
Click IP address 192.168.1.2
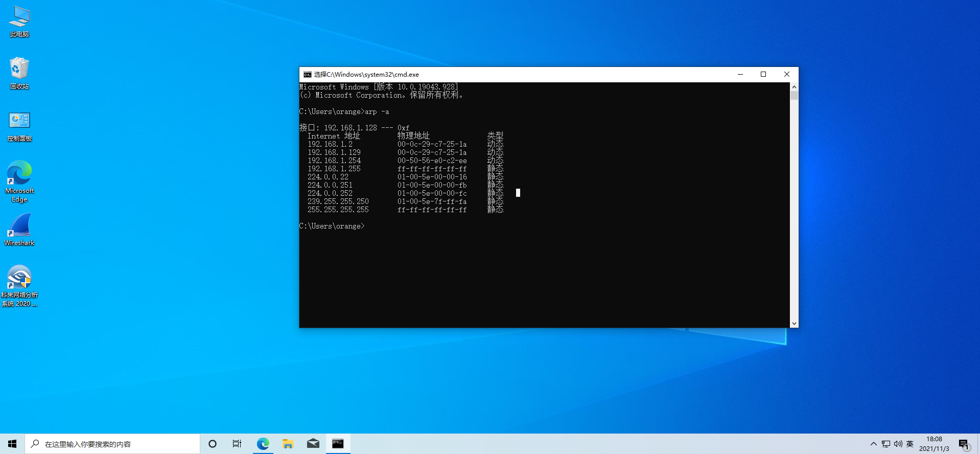[330, 144]
